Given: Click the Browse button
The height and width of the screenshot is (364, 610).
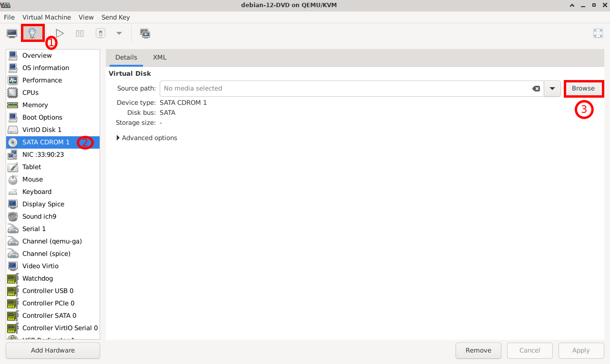Looking at the screenshot, I should tap(583, 89).
